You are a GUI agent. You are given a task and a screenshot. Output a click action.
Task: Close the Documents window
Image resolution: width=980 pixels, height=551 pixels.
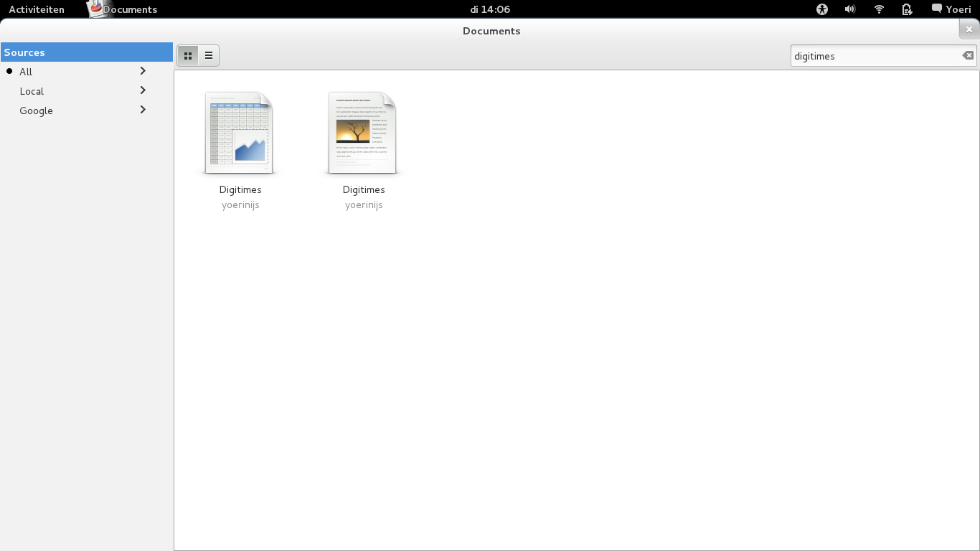tap(969, 29)
